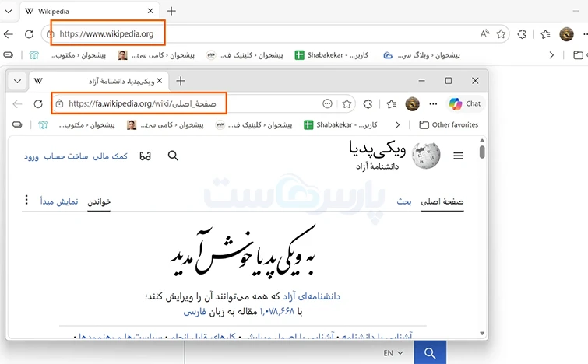The image size is (588, 364).
Task: Open tab actions chevron in front window
Action: pos(17,81)
